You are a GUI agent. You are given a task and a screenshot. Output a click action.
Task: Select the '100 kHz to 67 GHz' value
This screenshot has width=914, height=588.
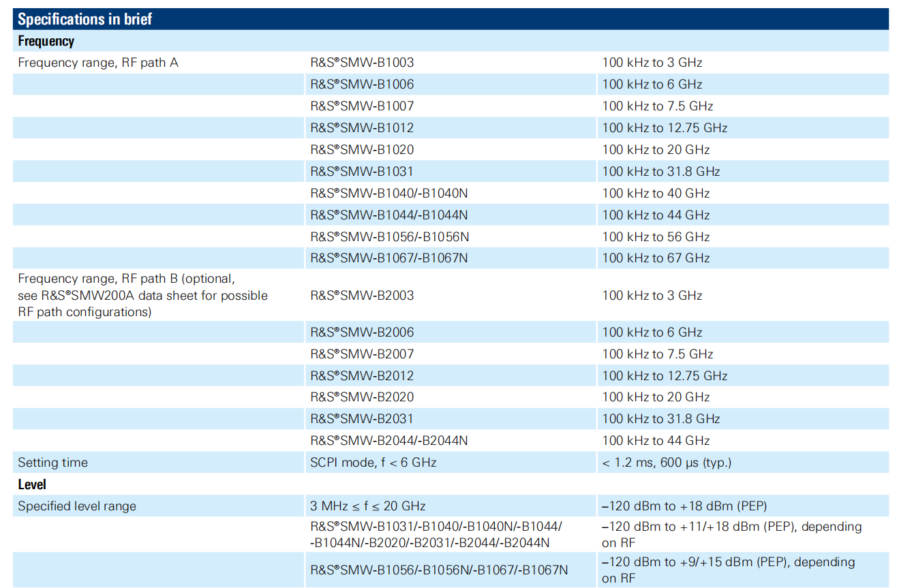[656, 258]
